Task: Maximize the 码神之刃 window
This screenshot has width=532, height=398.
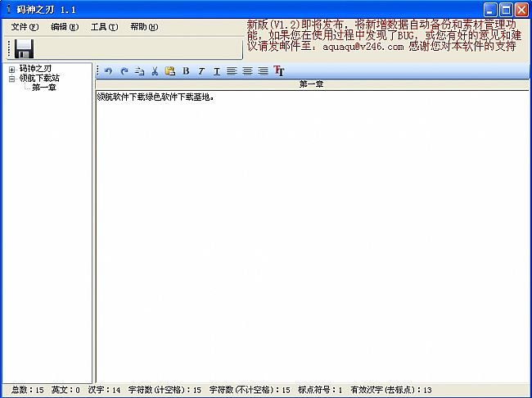Action: (x=506, y=10)
